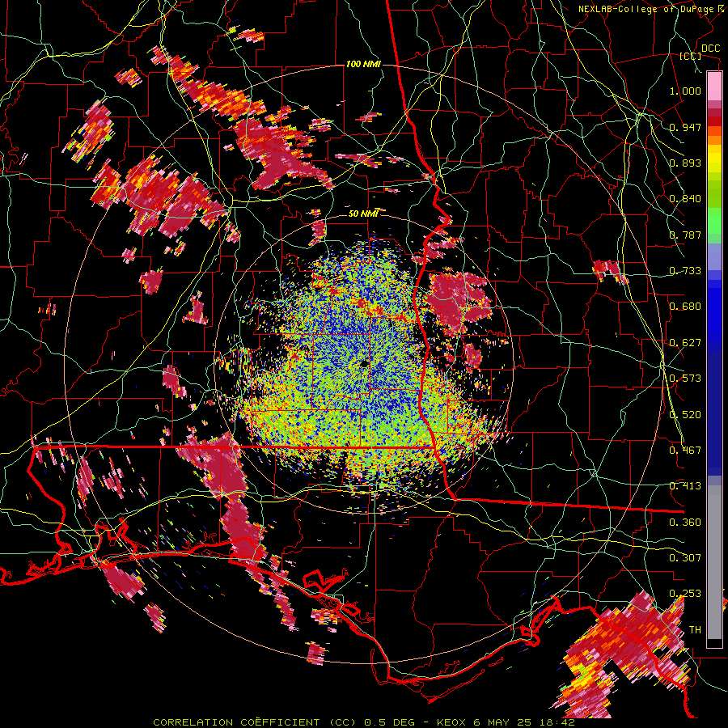Click the 0.360 scale value
This screenshot has width=728, height=728.
point(685,523)
